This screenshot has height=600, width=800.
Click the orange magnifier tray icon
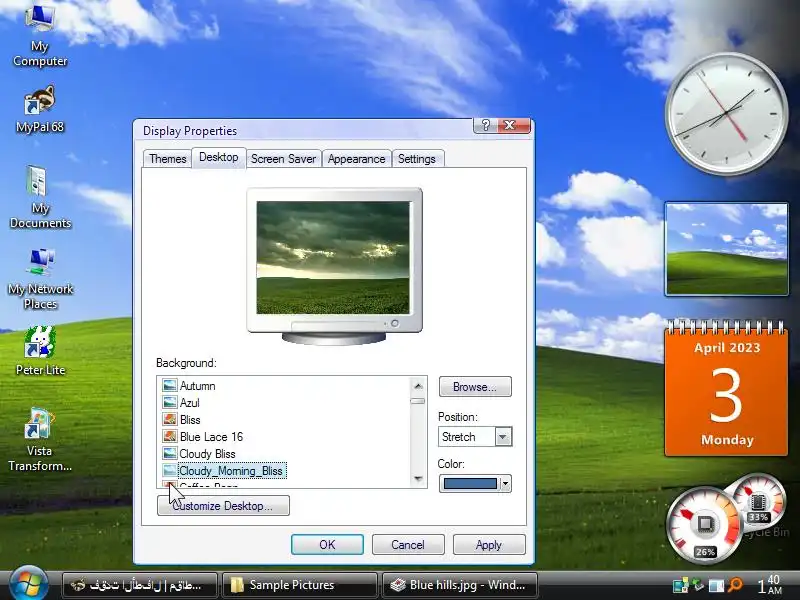click(x=735, y=585)
